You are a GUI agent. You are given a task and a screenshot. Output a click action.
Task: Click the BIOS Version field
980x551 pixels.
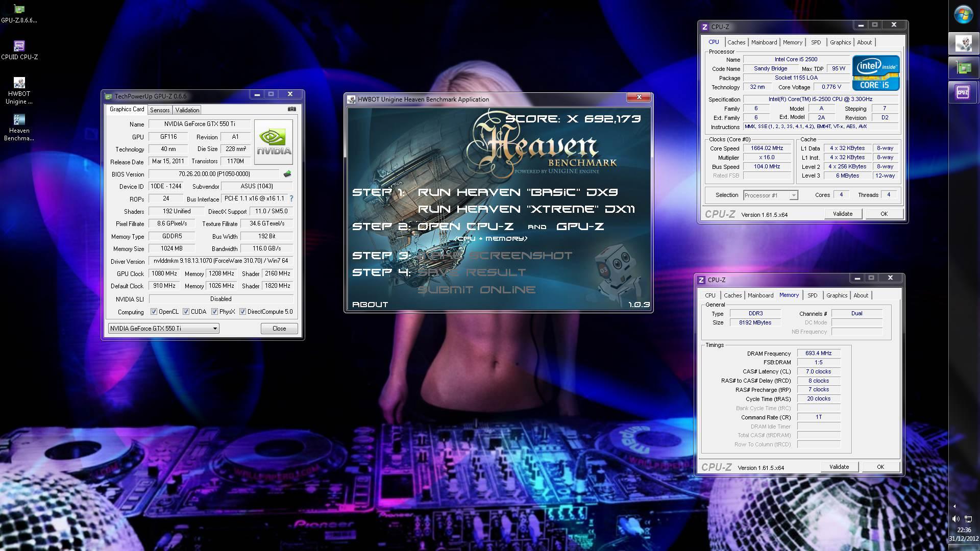click(214, 174)
